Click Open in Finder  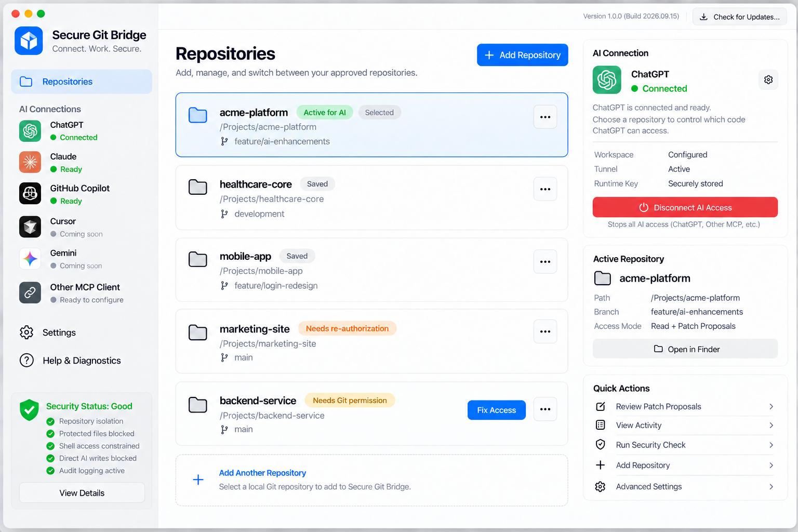(x=685, y=349)
